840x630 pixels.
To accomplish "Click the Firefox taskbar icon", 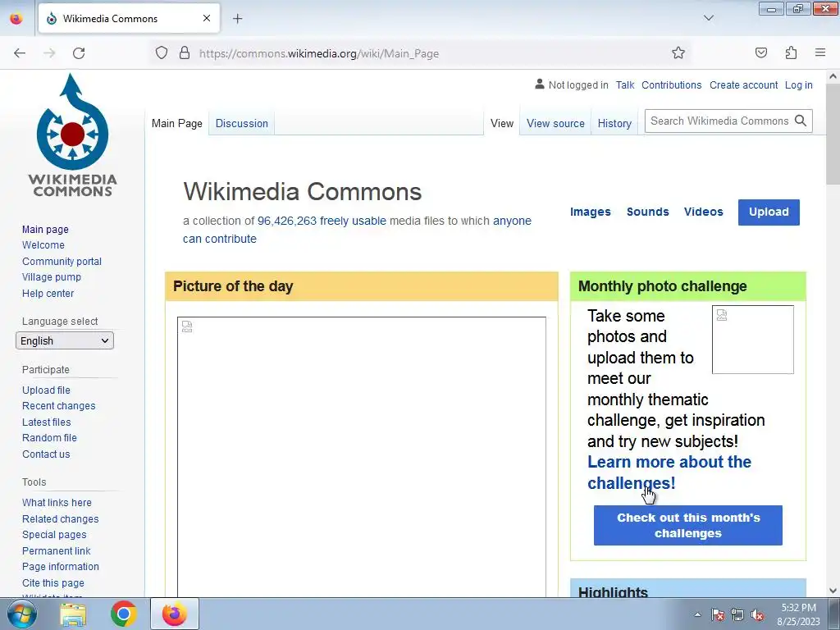I will 175,614.
